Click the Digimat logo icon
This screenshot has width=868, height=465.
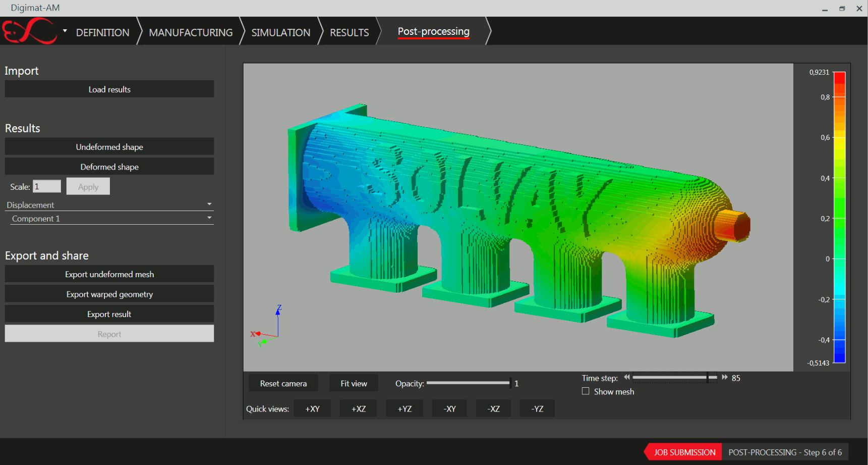29,31
